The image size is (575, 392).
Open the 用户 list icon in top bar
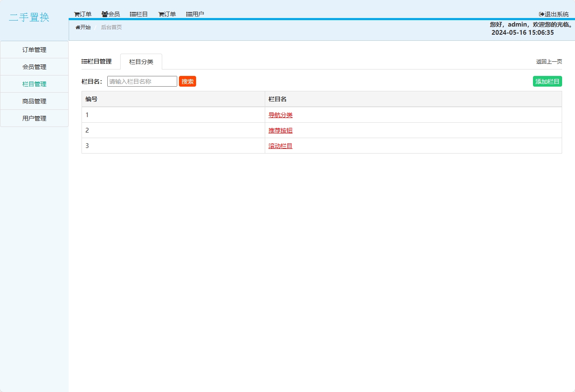[x=189, y=14]
